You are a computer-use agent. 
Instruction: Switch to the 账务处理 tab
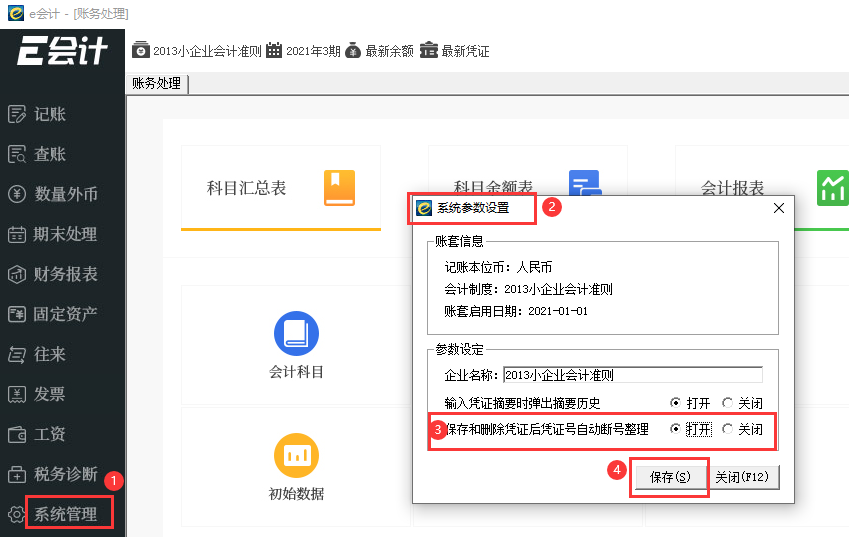pyautogui.click(x=156, y=83)
